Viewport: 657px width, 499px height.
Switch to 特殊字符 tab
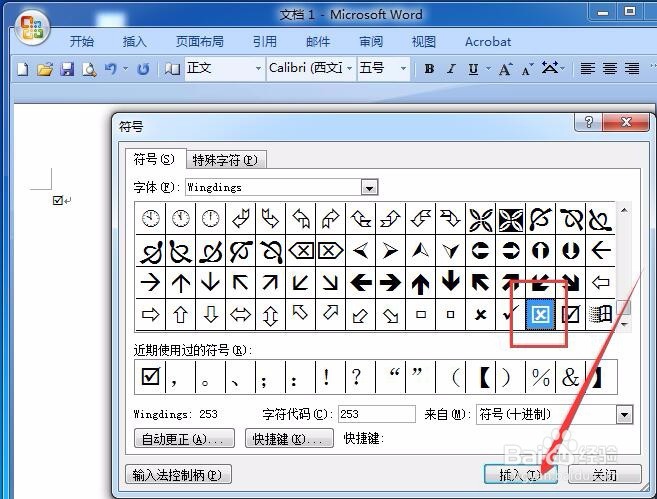click(x=225, y=160)
